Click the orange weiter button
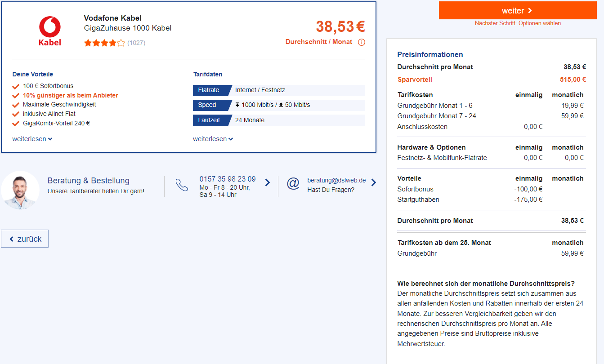The width and height of the screenshot is (604, 364). pyautogui.click(x=518, y=10)
